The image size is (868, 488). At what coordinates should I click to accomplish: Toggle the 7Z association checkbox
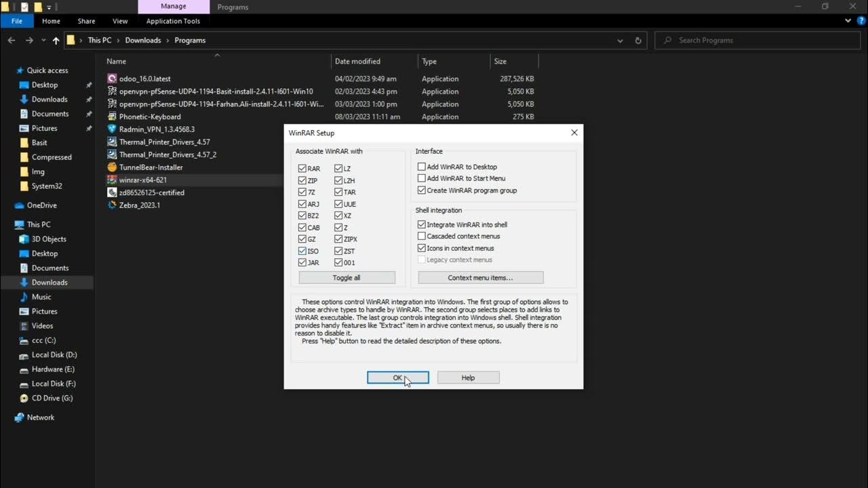click(302, 192)
